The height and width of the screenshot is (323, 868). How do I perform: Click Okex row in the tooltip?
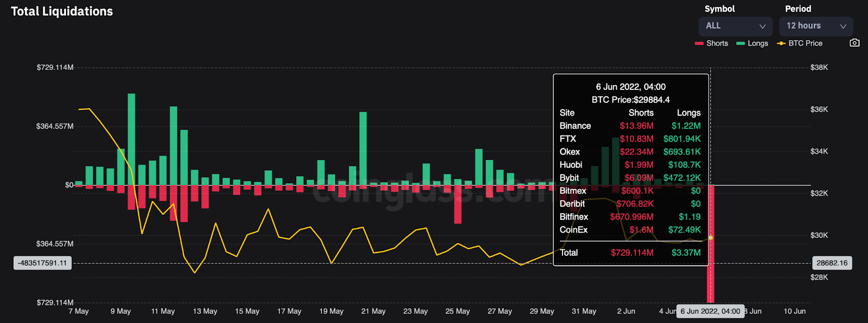pos(630,152)
